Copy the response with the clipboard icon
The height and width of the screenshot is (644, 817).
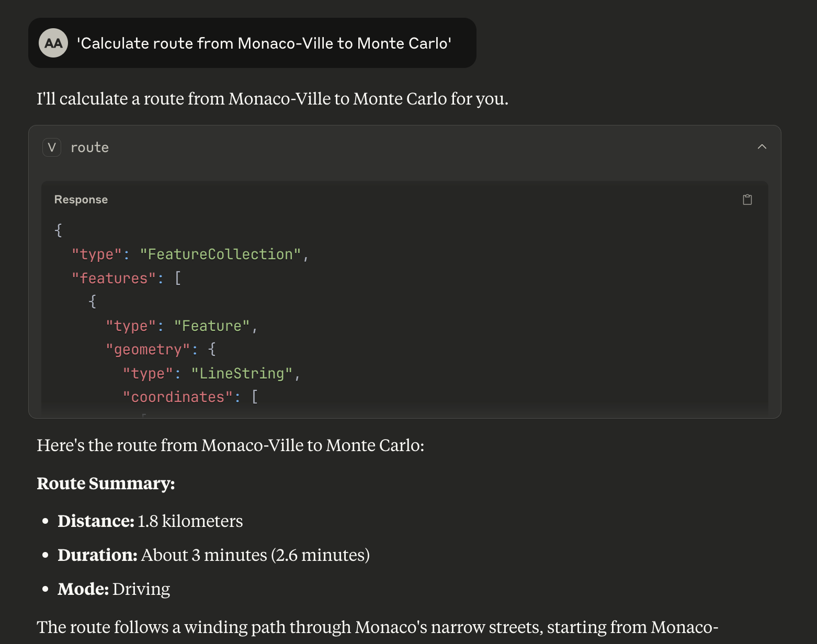(747, 200)
